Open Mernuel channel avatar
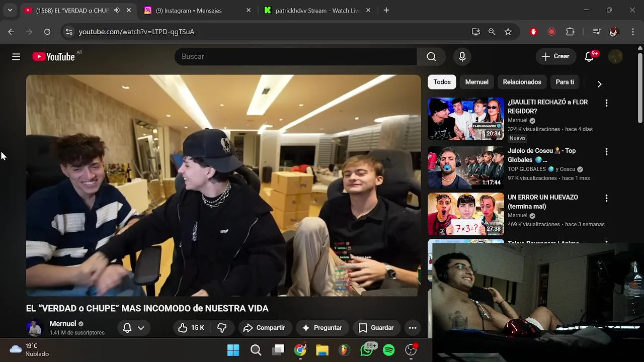 (x=35, y=328)
